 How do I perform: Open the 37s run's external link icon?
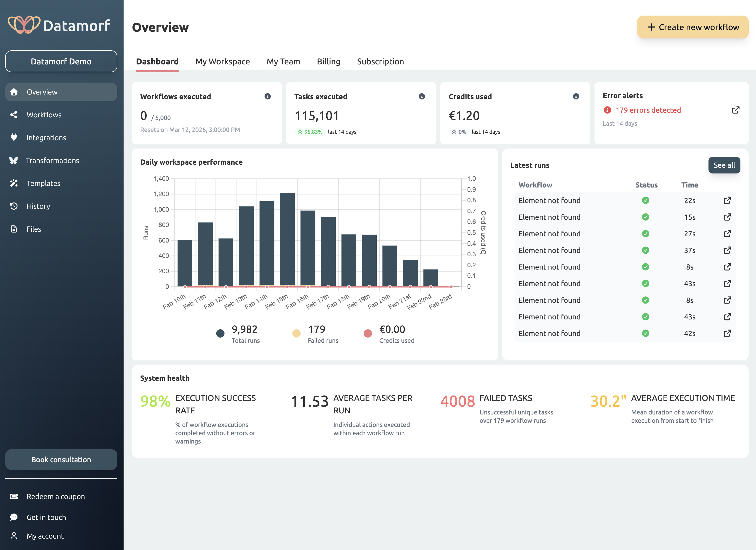(727, 250)
